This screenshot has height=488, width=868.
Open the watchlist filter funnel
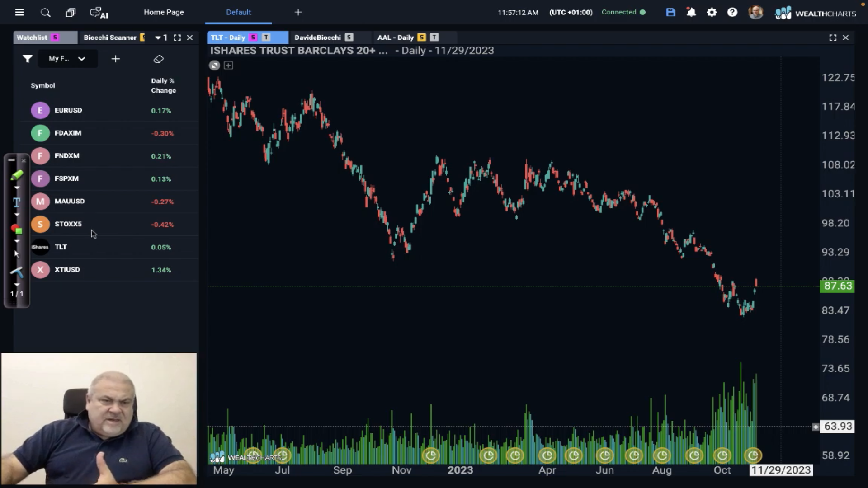[x=27, y=59]
